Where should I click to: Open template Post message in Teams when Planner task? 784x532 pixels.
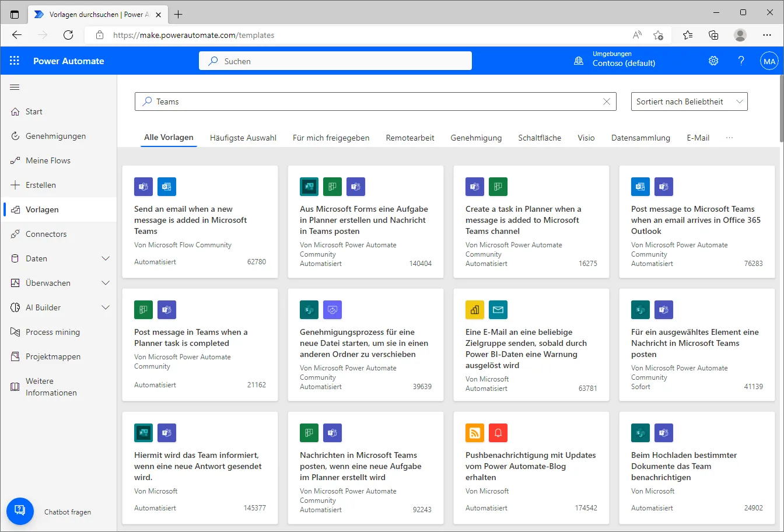click(200, 345)
